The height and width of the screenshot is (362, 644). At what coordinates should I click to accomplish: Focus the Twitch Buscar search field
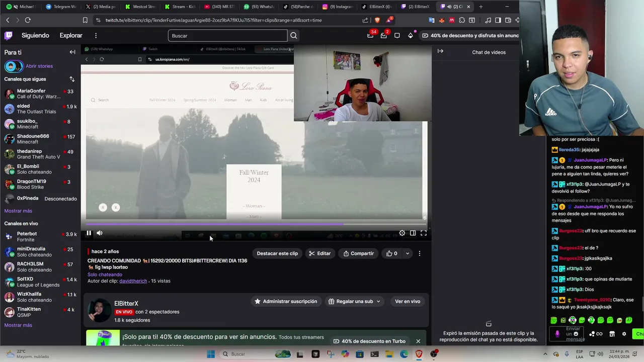tap(227, 36)
